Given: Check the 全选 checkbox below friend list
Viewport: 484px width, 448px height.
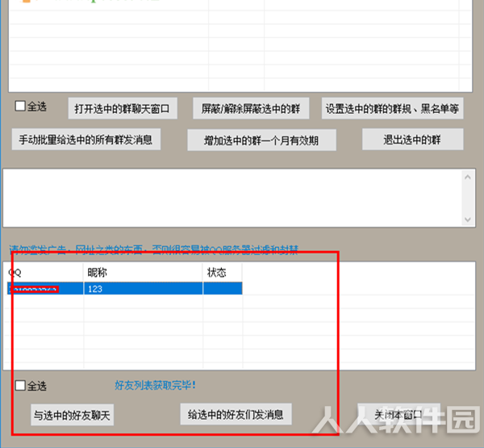Looking at the screenshot, I should [x=20, y=385].
